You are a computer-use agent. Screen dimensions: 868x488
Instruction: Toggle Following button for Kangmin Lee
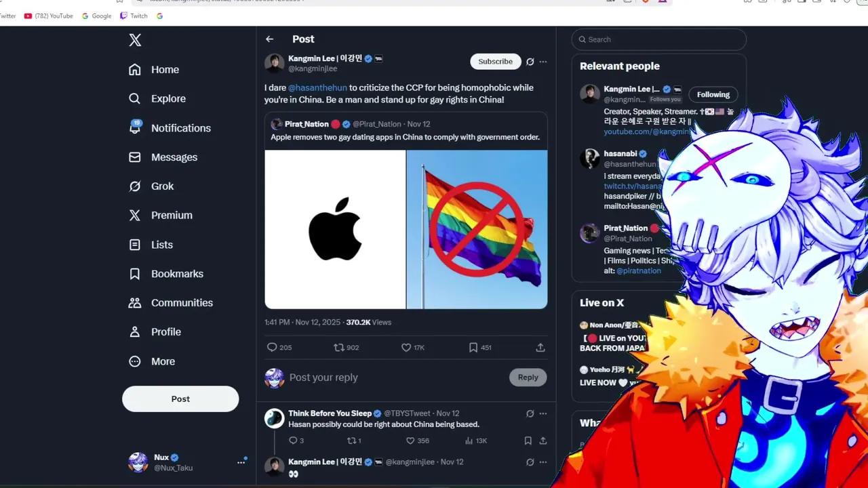[x=713, y=95]
